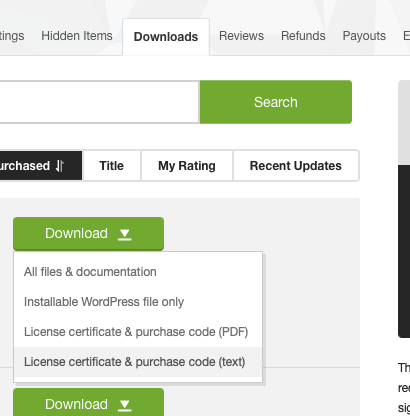Screen dimensions: 410x416
Task: Sort items by My Rating
Action: point(187,166)
